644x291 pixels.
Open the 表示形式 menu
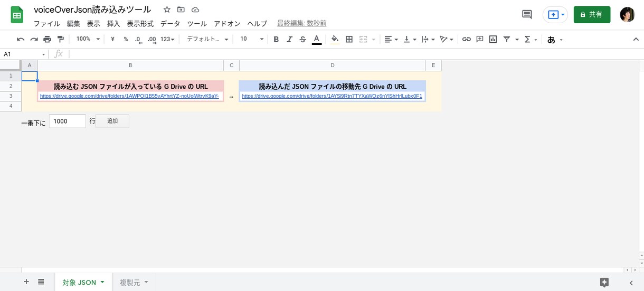click(140, 24)
